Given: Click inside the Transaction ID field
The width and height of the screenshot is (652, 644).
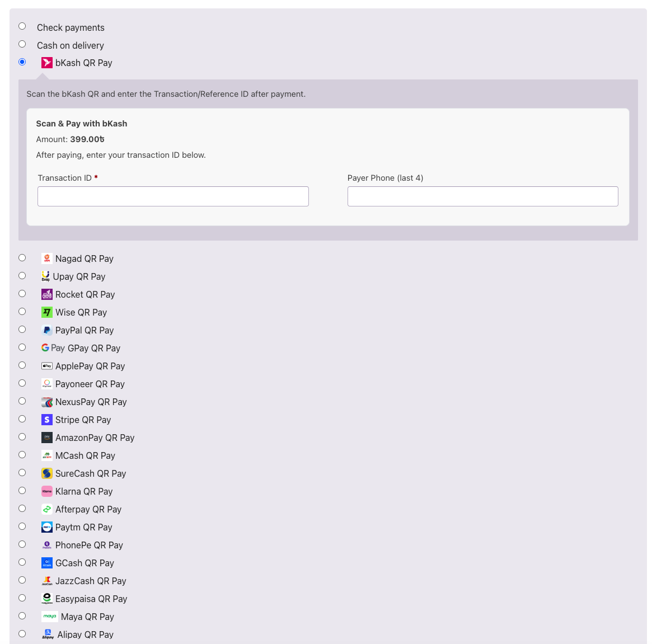Looking at the screenshot, I should [x=172, y=196].
